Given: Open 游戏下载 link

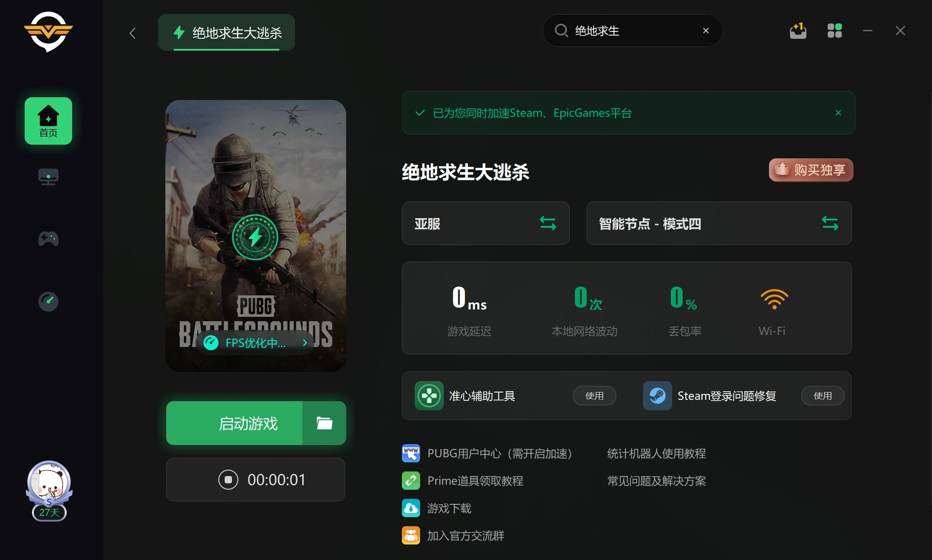Looking at the screenshot, I should coord(449,508).
